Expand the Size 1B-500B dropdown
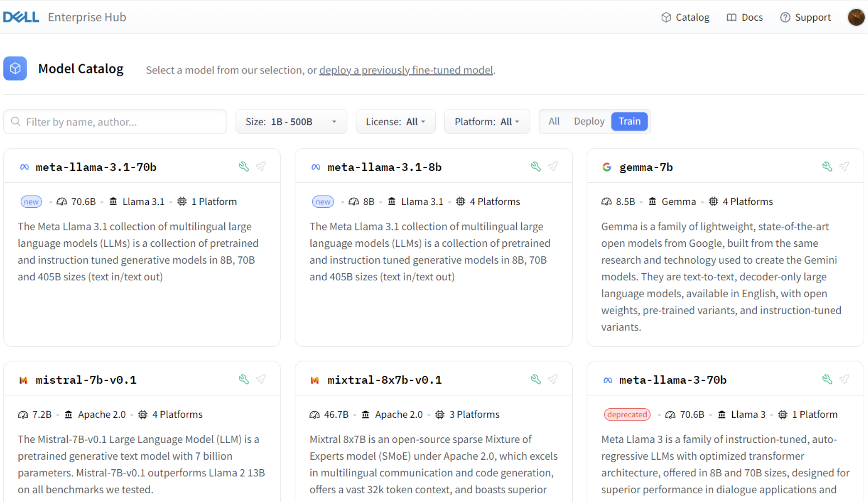The width and height of the screenshot is (868, 502). click(291, 121)
